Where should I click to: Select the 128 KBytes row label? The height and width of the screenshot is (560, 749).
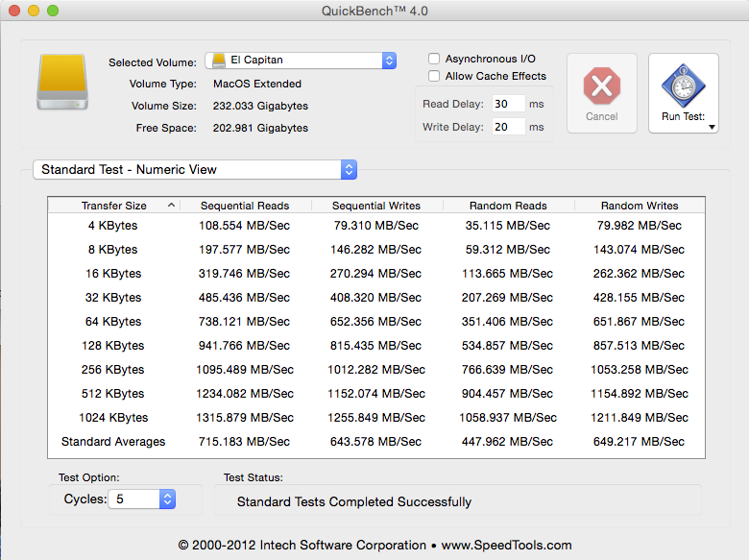(x=112, y=346)
